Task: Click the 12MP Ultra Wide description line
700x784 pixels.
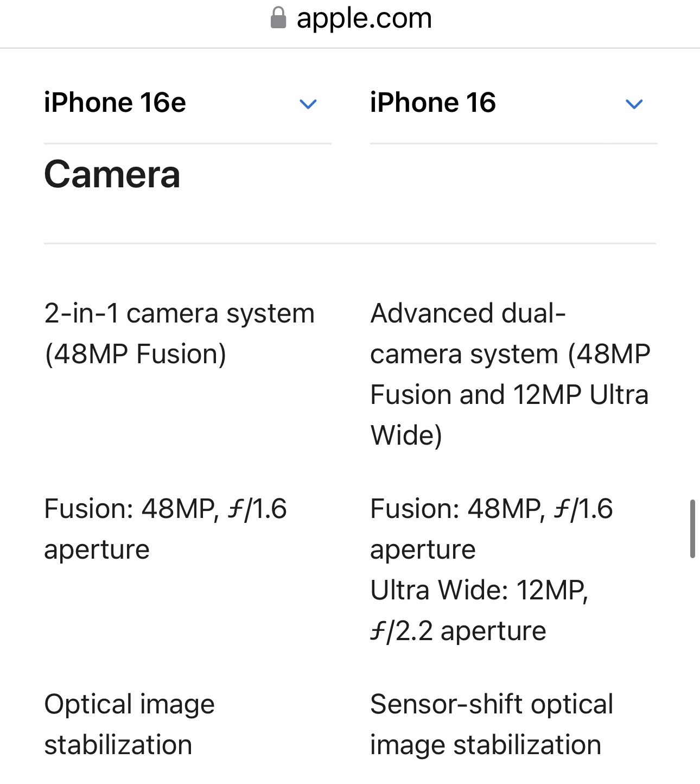Action: coord(509,395)
